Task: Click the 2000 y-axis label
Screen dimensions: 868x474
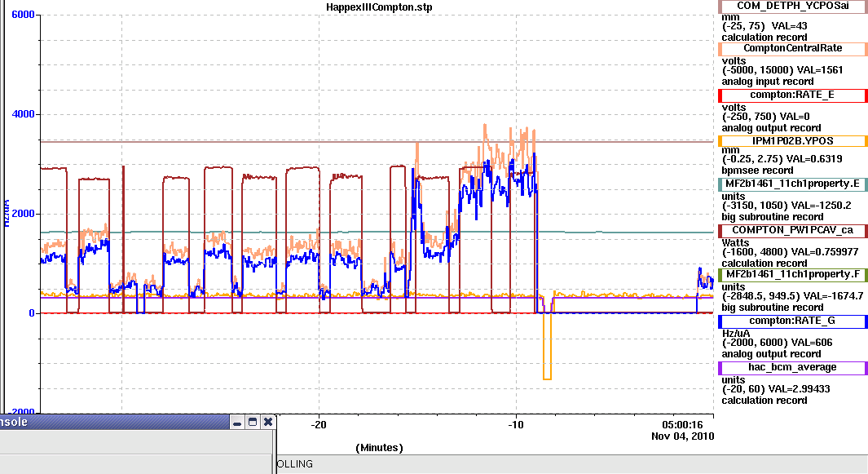Action: click(x=24, y=214)
